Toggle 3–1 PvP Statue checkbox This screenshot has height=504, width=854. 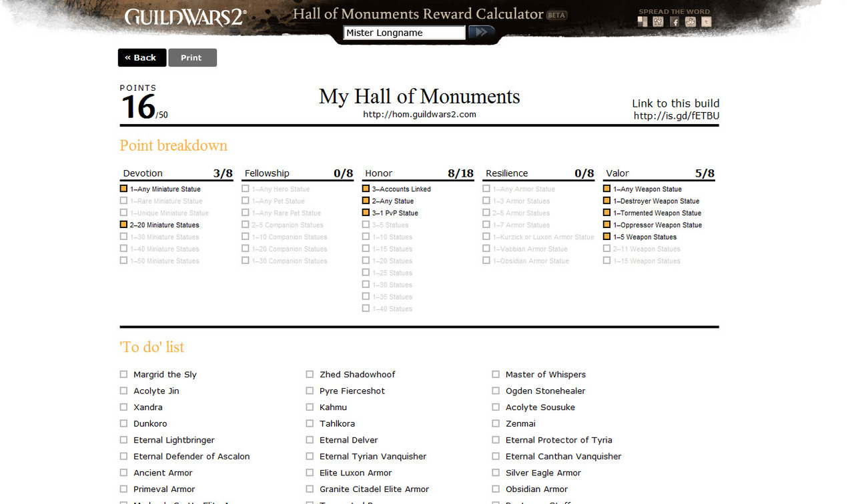[x=366, y=213]
